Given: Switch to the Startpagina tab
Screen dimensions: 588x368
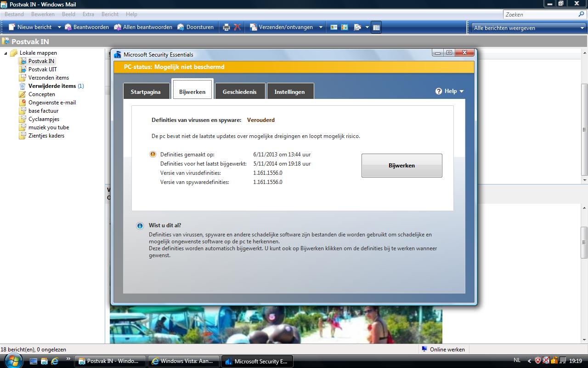Looking at the screenshot, I should coord(146,92).
